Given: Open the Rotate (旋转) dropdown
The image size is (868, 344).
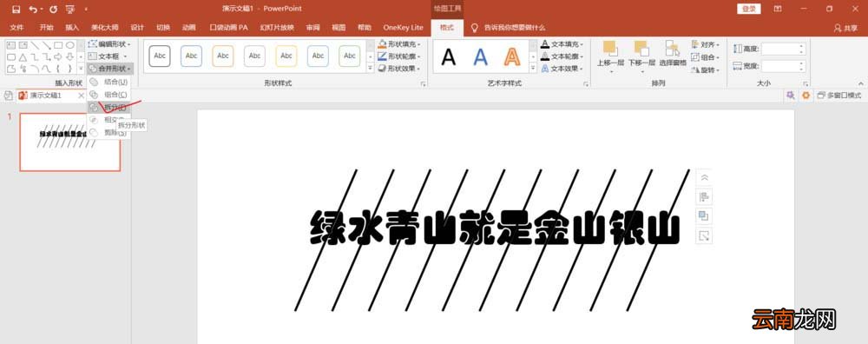Looking at the screenshot, I should click(706, 69).
